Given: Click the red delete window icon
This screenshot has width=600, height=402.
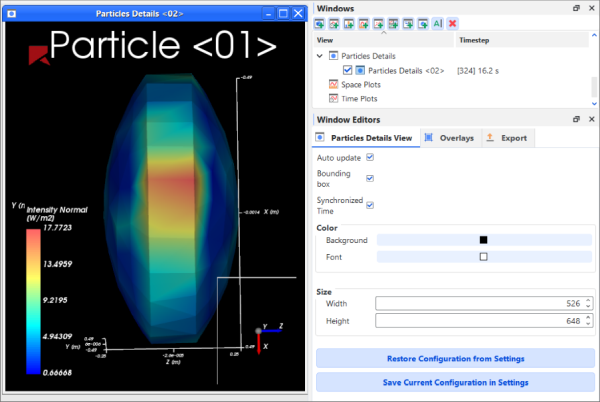Looking at the screenshot, I should pyautogui.click(x=453, y=23).
